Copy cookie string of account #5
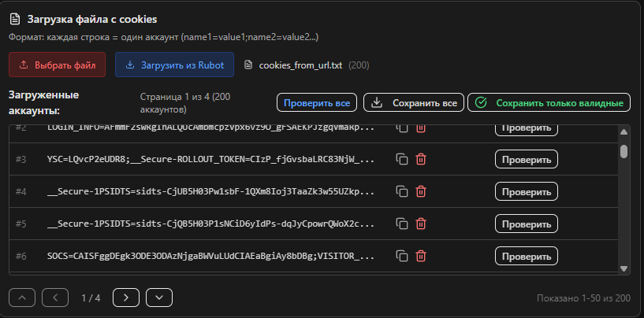Screen dimensions: 644x318 click(402, 224)
